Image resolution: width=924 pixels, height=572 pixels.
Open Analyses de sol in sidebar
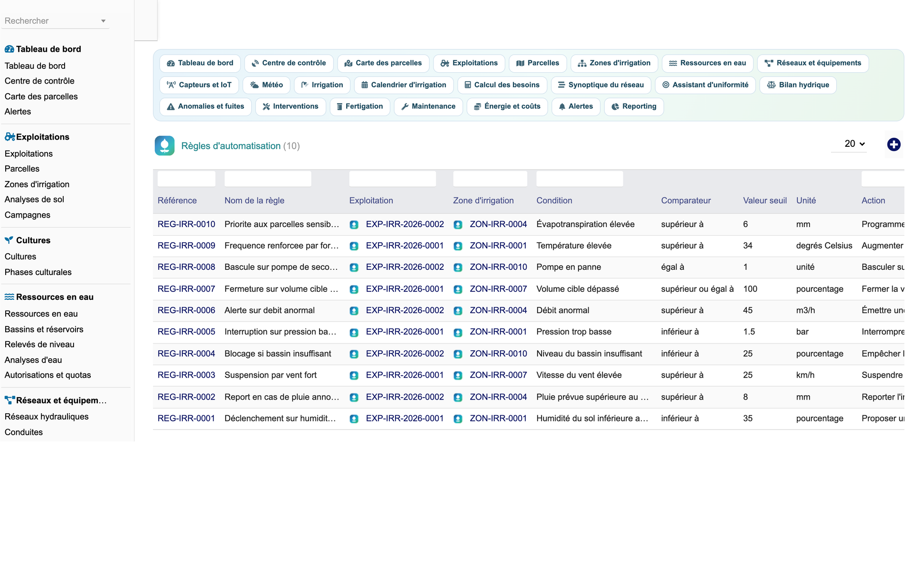coord(34,200)
